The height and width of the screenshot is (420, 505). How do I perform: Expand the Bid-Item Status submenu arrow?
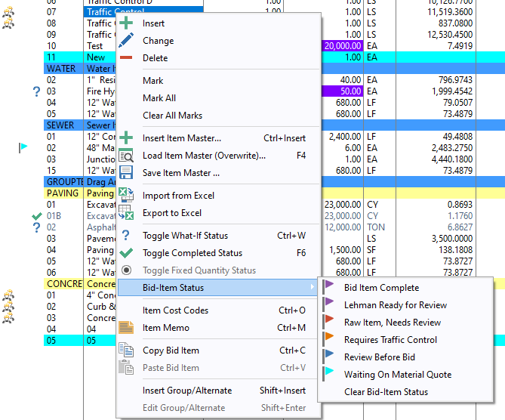coord(313,288)
